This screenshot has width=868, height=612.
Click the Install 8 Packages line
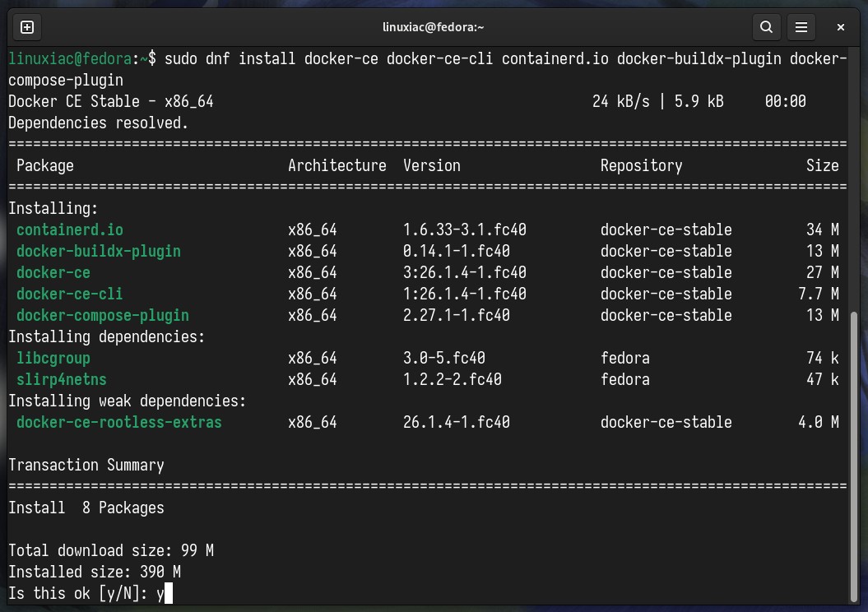coord(86,508)
